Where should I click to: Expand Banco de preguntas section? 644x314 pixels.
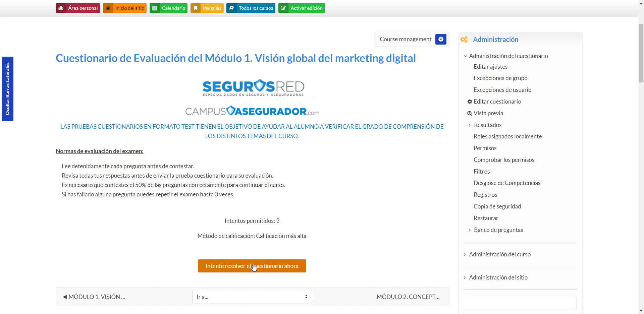click(470, 230)
